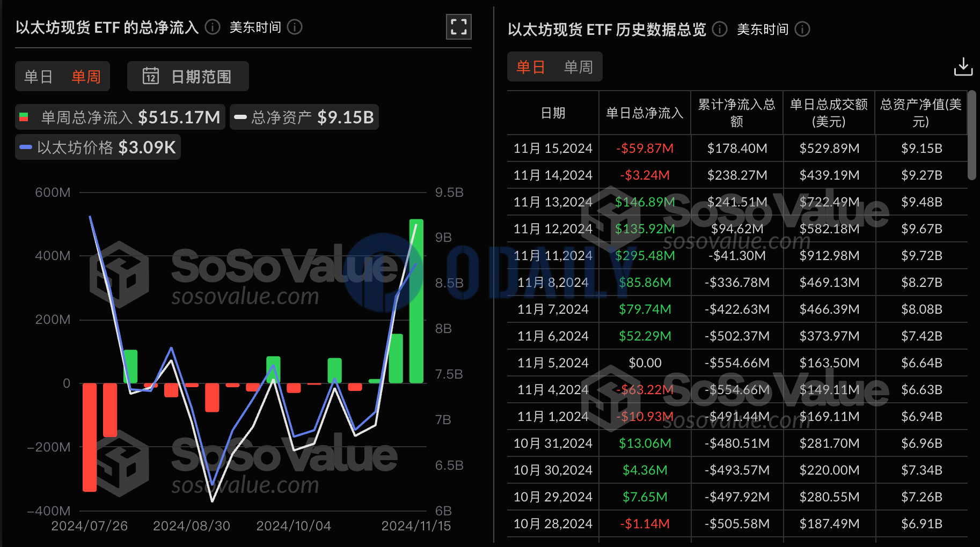Click the tallest green bar for 2024/11/15 week
Image resolution: width=980 pixels, height=547 pixels.
click(416, 301)
